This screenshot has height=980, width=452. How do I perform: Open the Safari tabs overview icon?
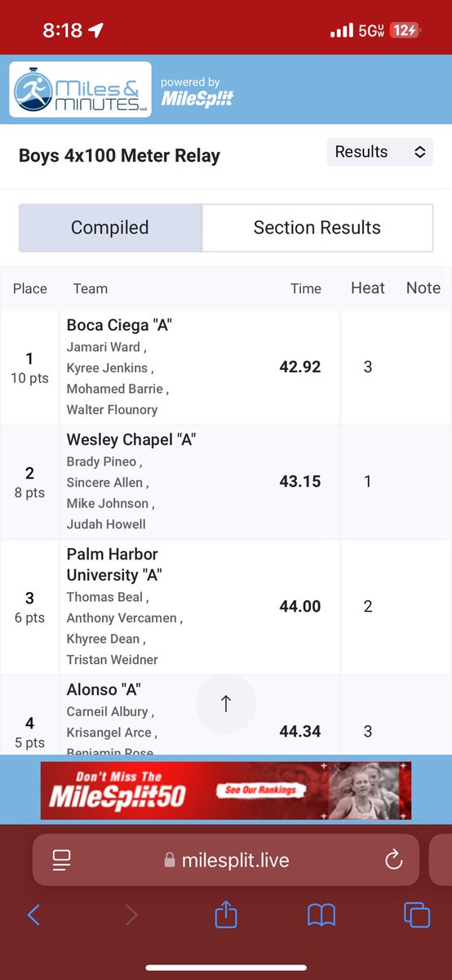click(x=417, y=915)
